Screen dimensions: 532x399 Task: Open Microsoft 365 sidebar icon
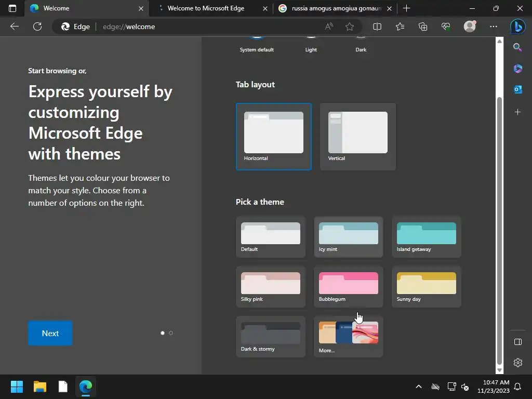click(518, 69)
